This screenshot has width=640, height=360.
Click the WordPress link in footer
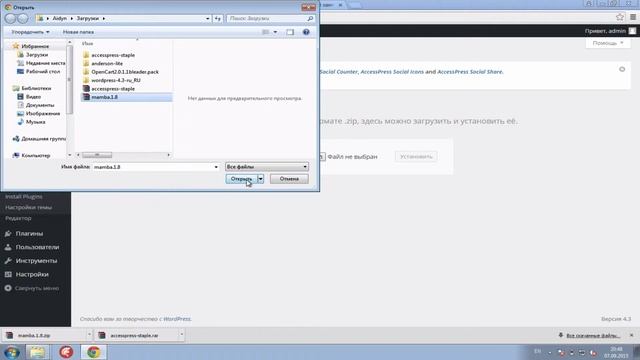point(177,319)
